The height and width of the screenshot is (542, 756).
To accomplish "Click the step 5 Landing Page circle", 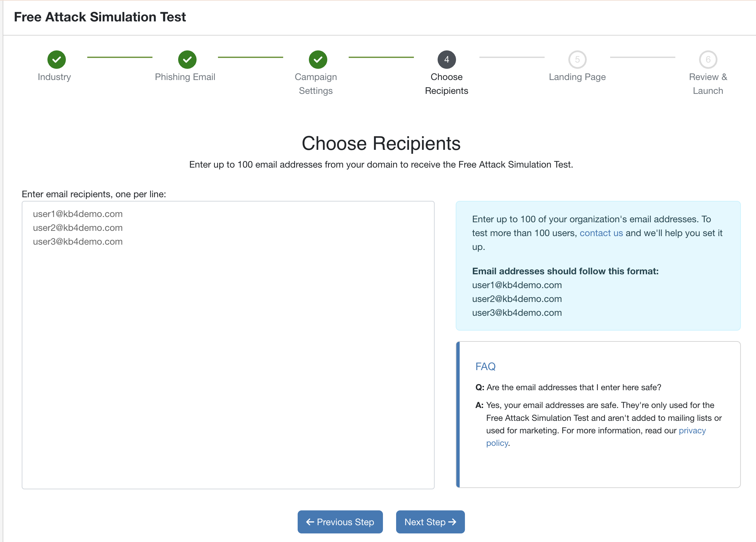I will pos(577,60).
